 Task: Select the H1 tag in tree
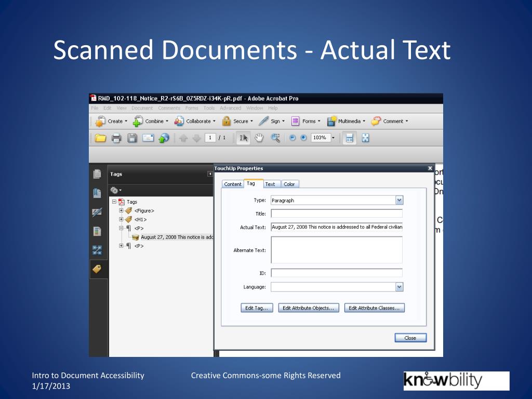click(x=140, y=220)
